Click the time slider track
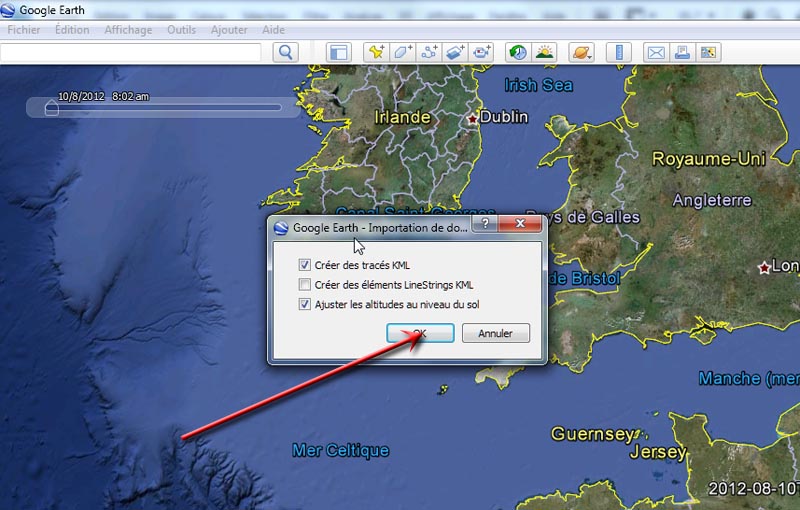 coord(163,108)
